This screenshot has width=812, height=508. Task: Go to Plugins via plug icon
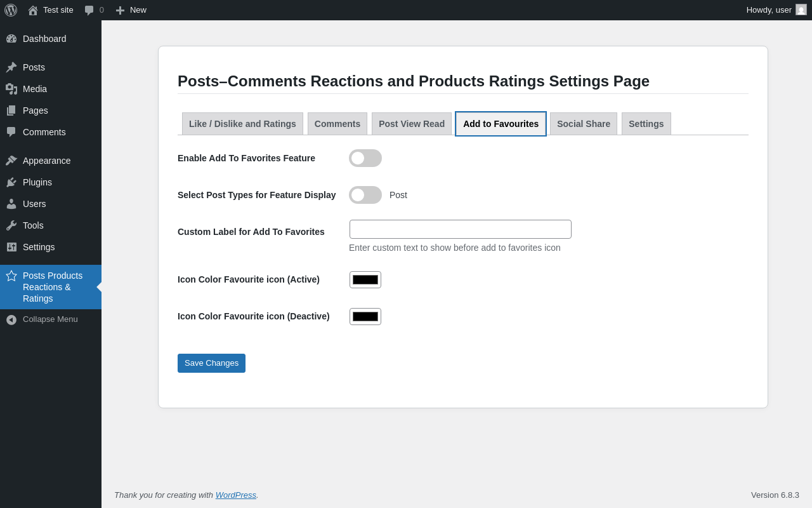click(11, 182)
